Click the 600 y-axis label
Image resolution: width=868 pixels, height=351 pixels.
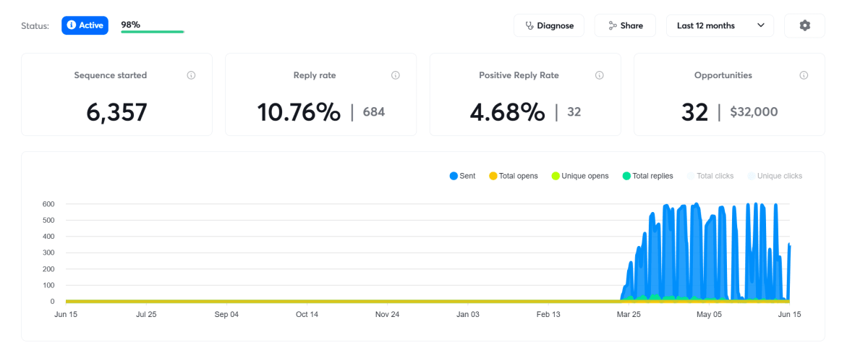48,204
